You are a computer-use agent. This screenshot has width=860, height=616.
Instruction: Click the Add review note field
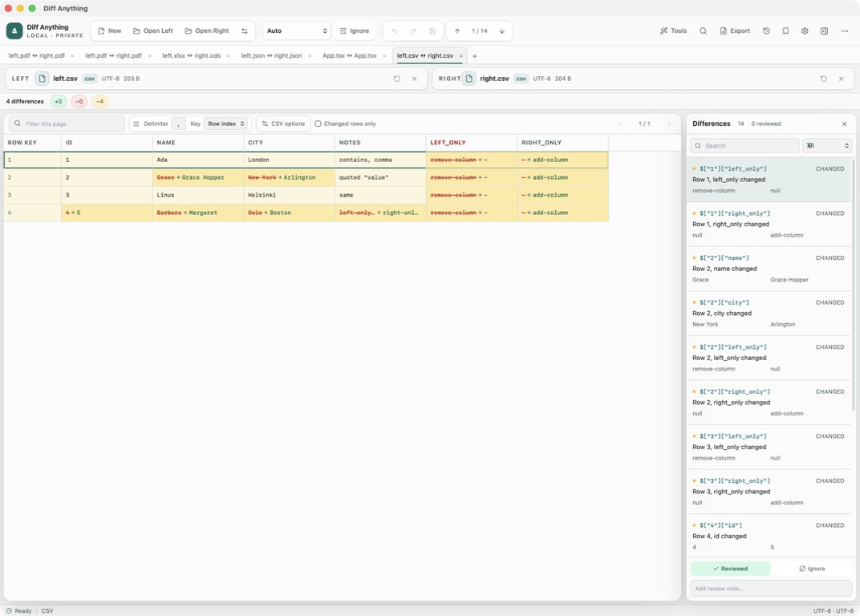[x=771, y=589]
